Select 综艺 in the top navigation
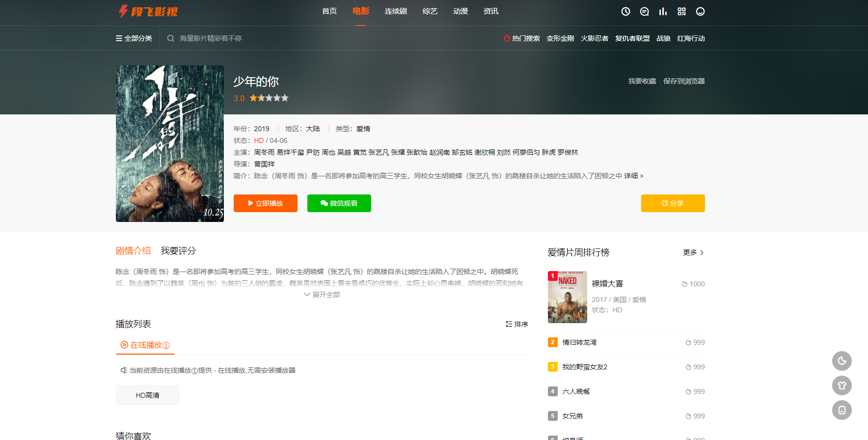 pos(430,11)
